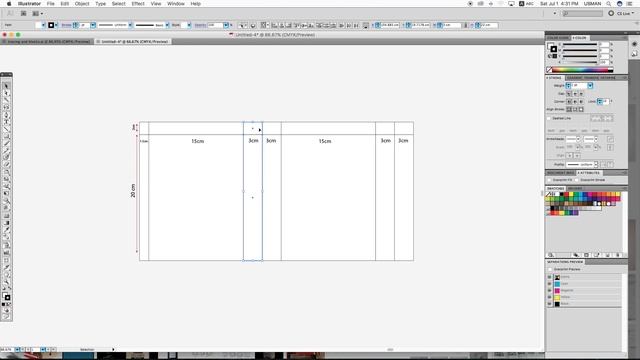
Task: Select the Direct Selection tool (white arrow)
Action: click(x=6, y=93)
